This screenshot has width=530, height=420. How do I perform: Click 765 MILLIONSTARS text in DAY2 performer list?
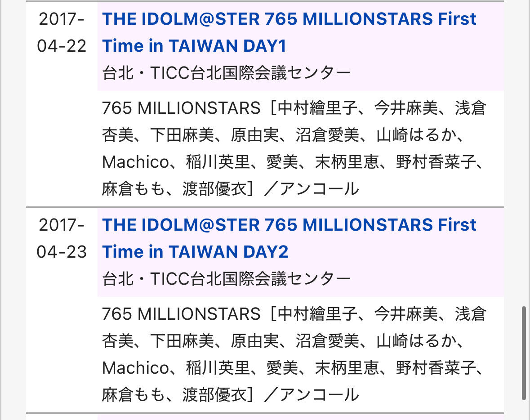181,314
